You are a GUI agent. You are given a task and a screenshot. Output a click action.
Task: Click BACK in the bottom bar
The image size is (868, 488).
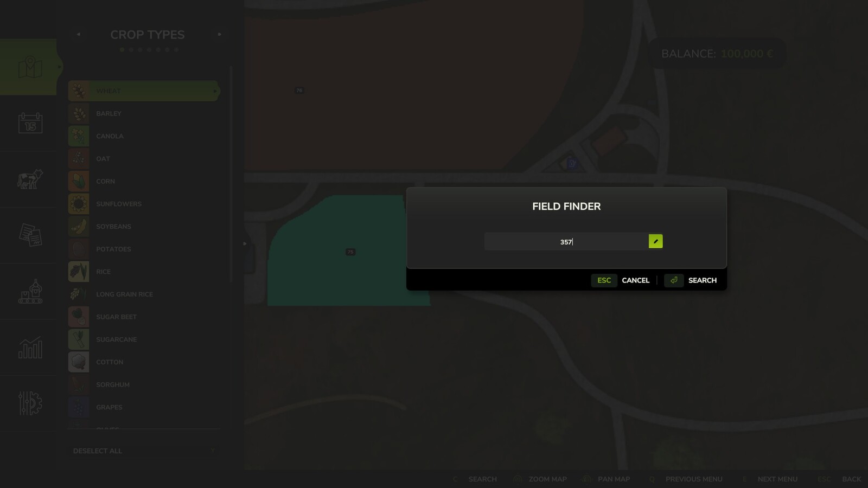pyautogui.click(x=851, y=479)
